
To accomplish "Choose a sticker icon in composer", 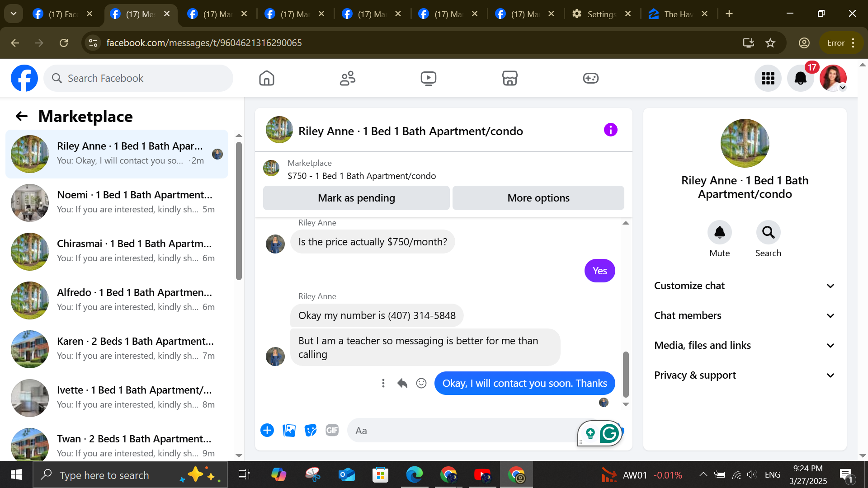I will coord(311,430).
